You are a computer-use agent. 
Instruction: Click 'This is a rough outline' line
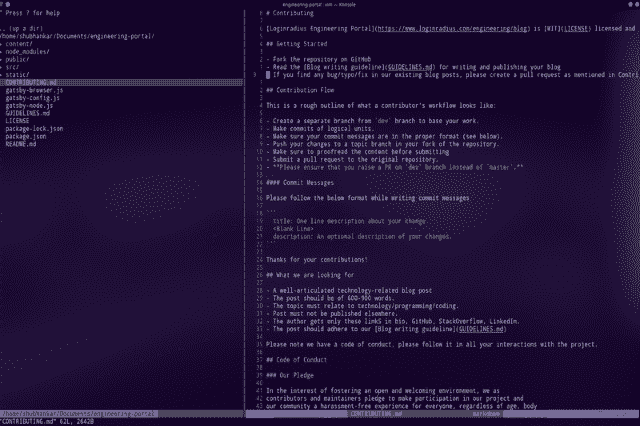click(x=381, y=106)
